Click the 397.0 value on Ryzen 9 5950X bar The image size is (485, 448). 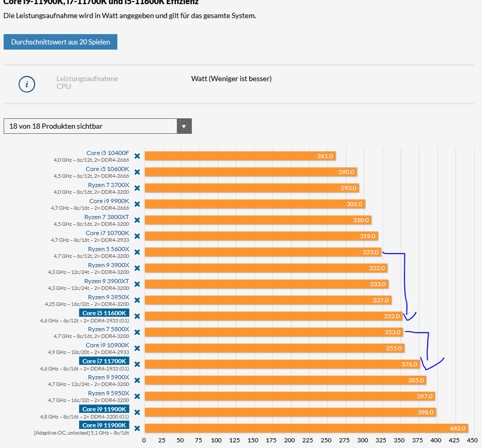pyautogui.click(x=425, y=396)
